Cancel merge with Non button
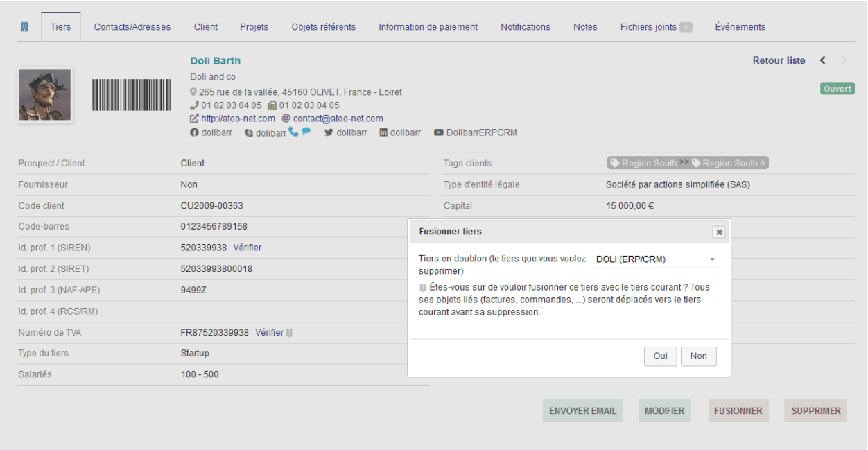The image size is (868, 450). (699, 356)
